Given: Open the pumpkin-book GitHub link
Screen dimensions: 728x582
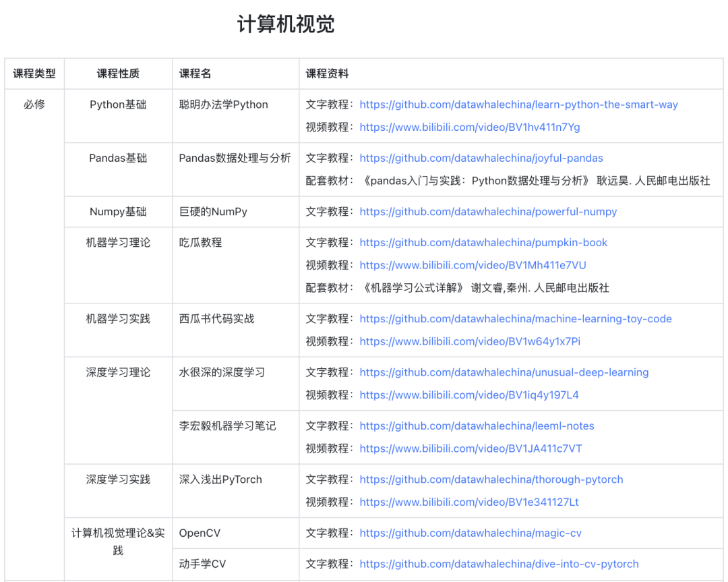Looking at the screenshot, I should coord(483,242).
